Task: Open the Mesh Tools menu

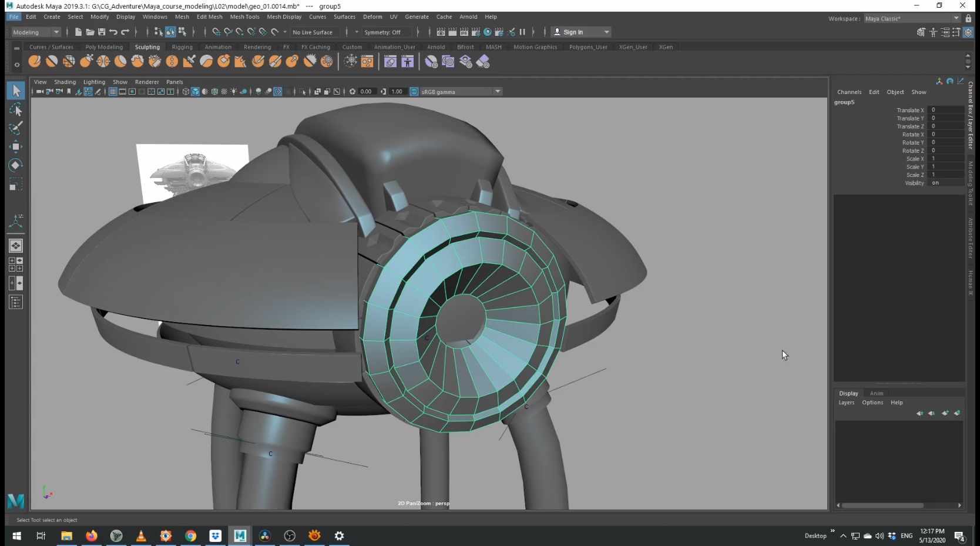Action: (244, 17)
